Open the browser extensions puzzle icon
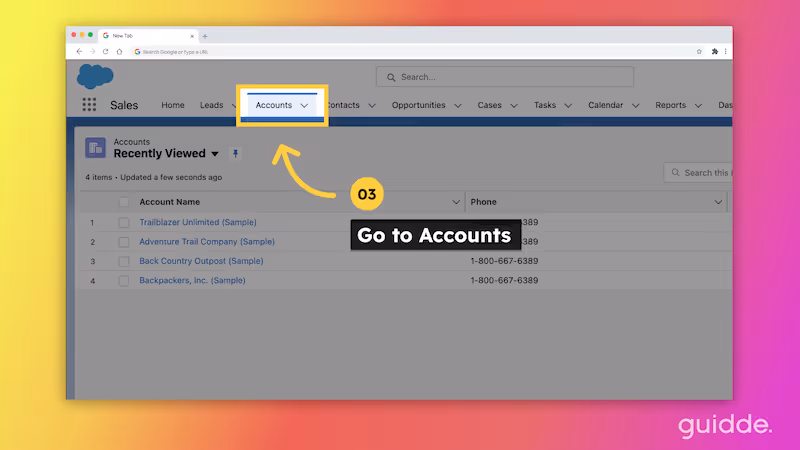 point(714,52)
